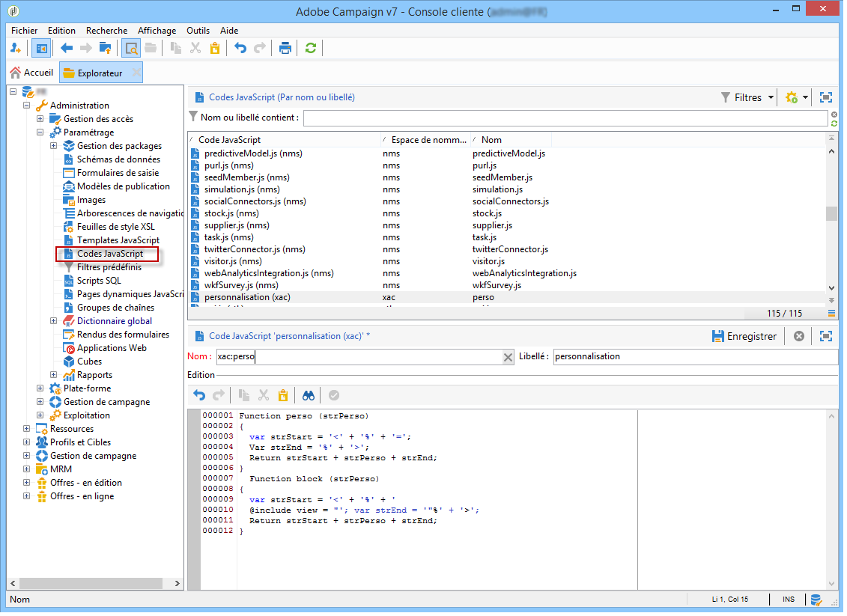Open the Filtres dropdown
The image size is (847, 616).
point(747,97)
